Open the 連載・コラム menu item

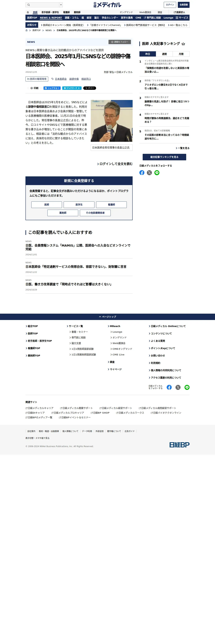pos(72,18)
